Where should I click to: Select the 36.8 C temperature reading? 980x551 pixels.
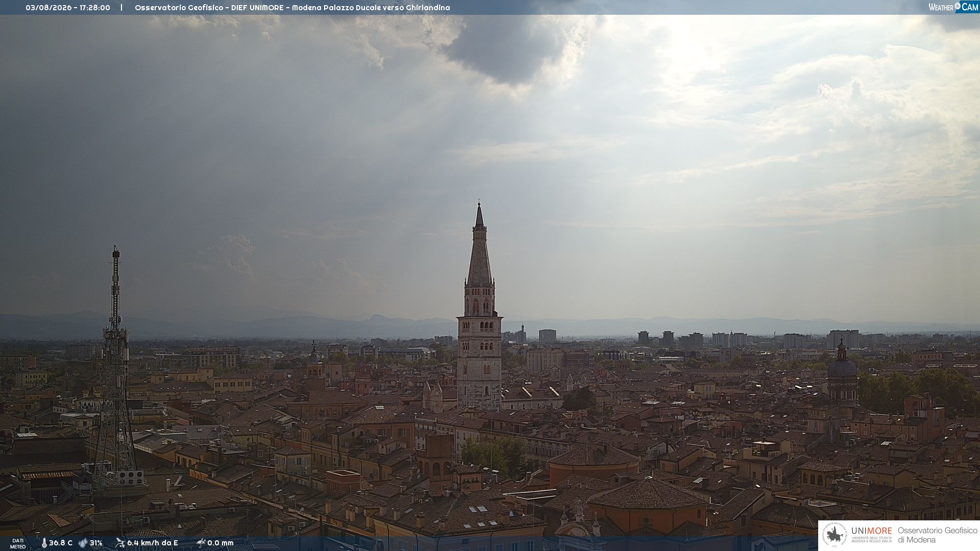(x=61, y=543)
